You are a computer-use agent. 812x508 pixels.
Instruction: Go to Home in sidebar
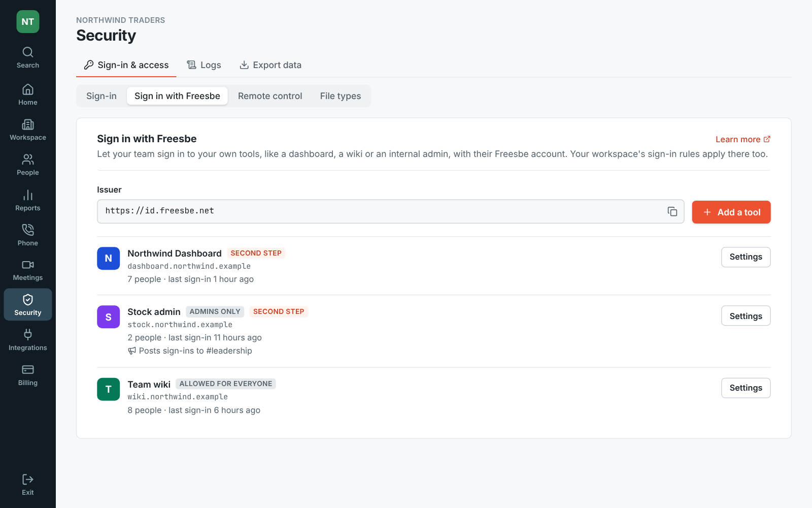pyautogui.click(x=28, y=95)
